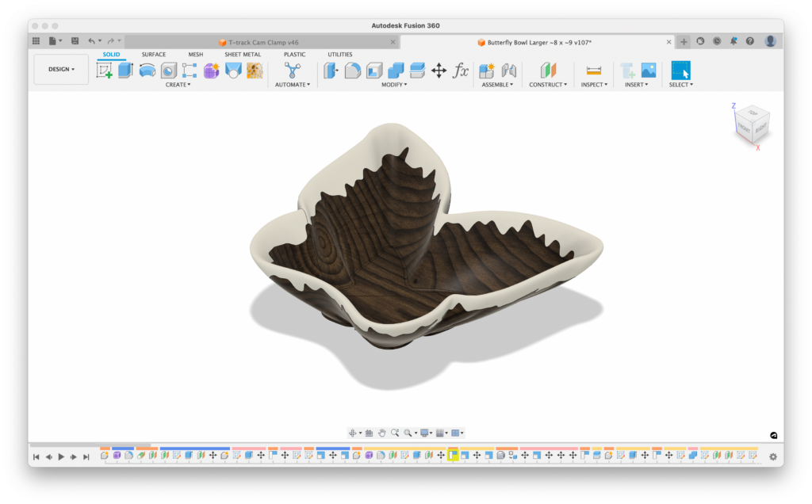Open the DESIGN workspace switcher
The width and height of the screenshot is (812, 504).
[x=61, y=70]
